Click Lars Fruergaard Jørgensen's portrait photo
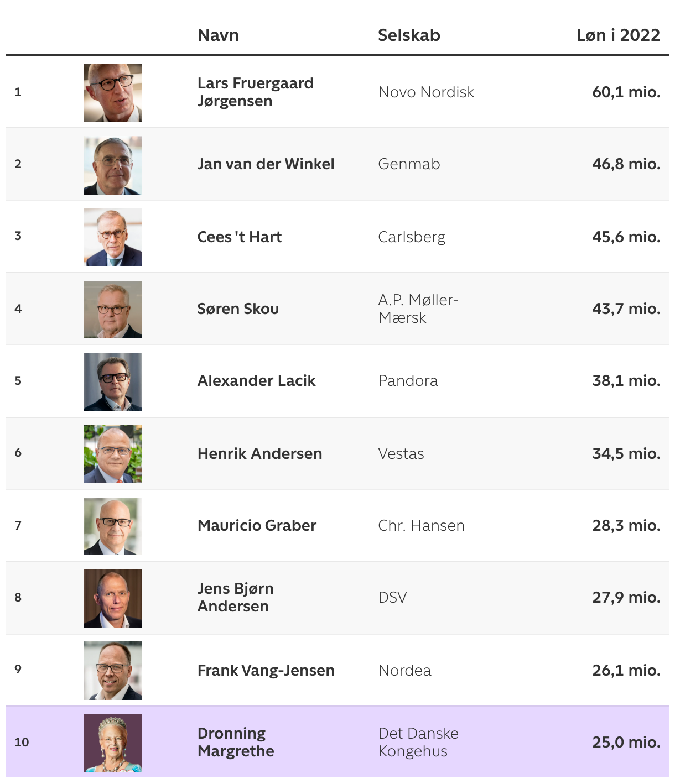Image resolution: width=675 pixels, height=784 pixels. [x=113, y=93]
